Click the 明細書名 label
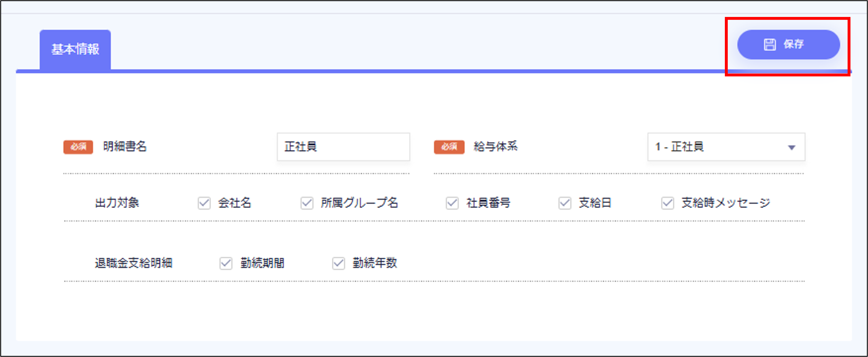 125,146
